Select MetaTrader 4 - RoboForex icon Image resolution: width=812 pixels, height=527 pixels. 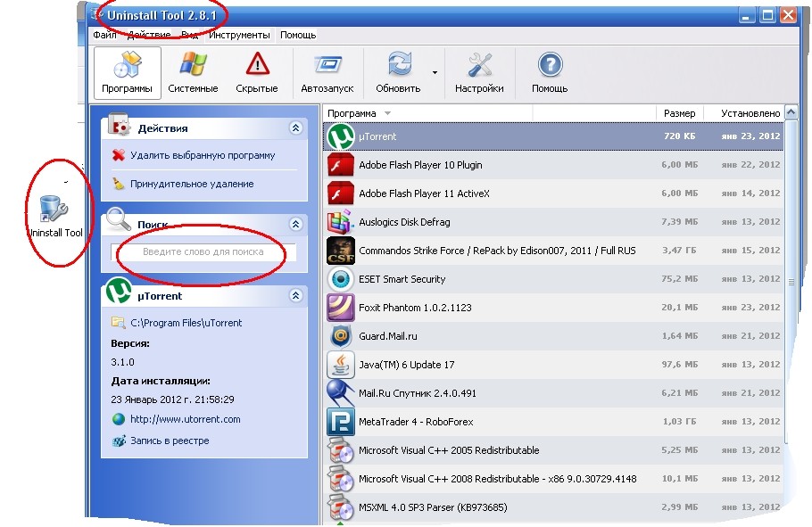[x=341, y=422]
